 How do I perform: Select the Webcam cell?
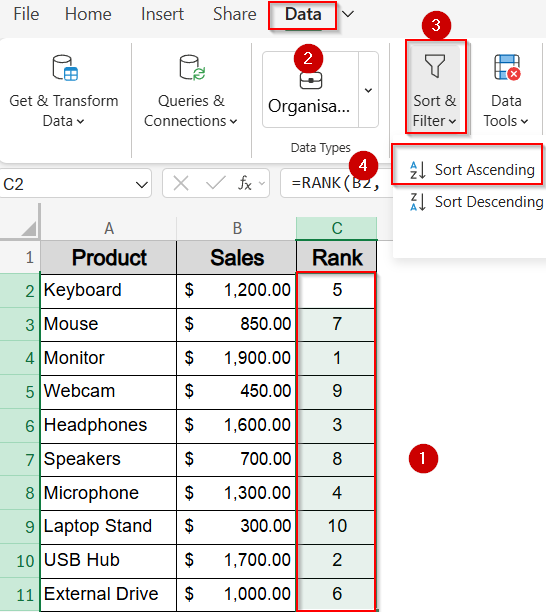click(109, 391)
